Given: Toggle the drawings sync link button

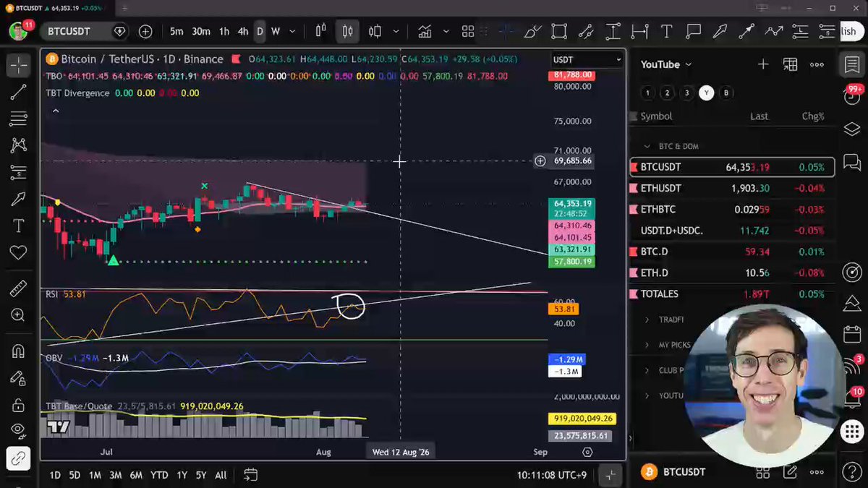Looking at the screenshot, I should pos(18,458).
